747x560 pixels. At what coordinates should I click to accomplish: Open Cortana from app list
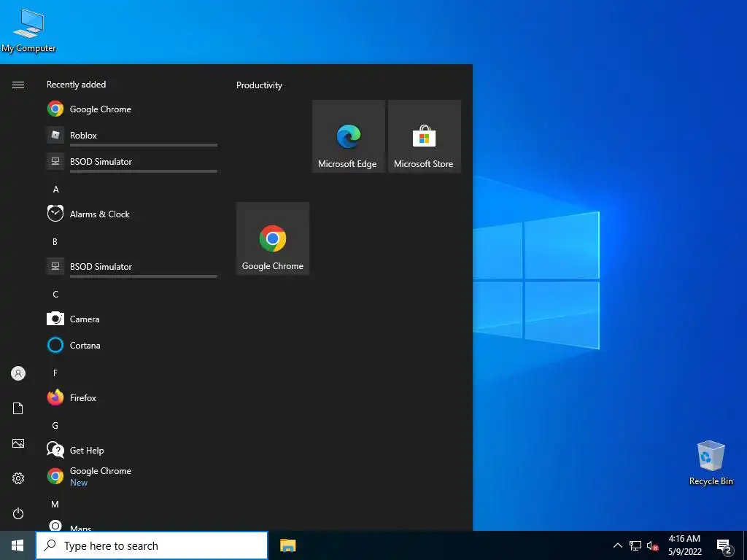pyautogui.click(x=132, y=345)
